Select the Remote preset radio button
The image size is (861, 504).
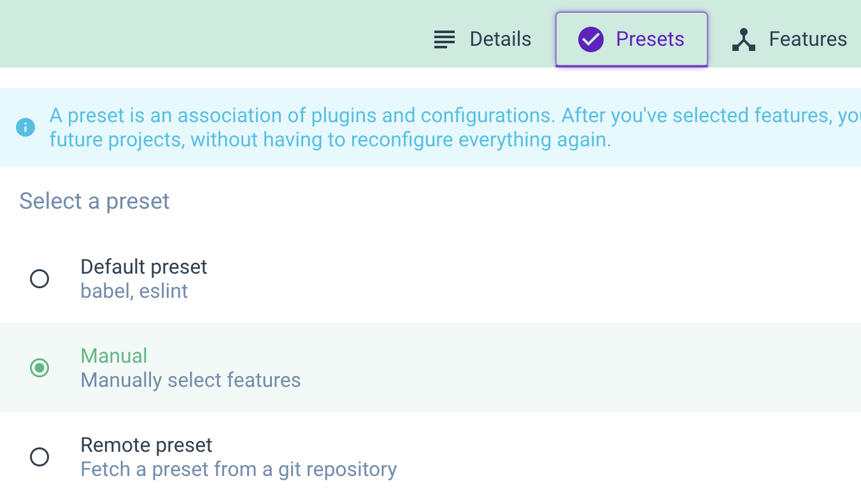39,457
